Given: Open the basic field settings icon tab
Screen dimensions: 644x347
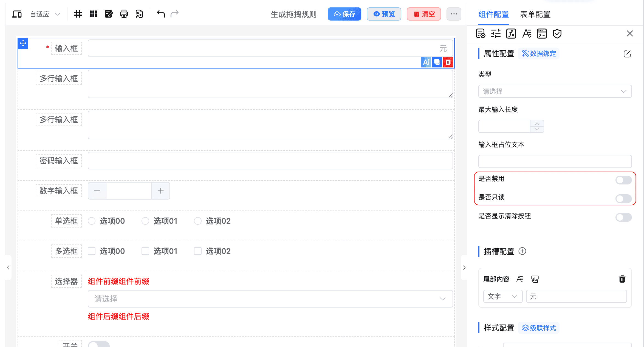Looking at the screenshot, I should (x=481, y=34).
